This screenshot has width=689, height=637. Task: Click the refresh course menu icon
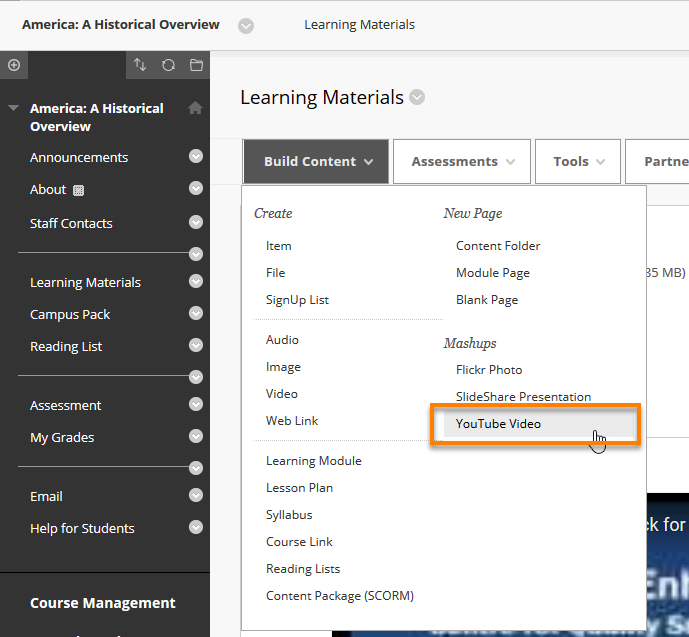168,65
